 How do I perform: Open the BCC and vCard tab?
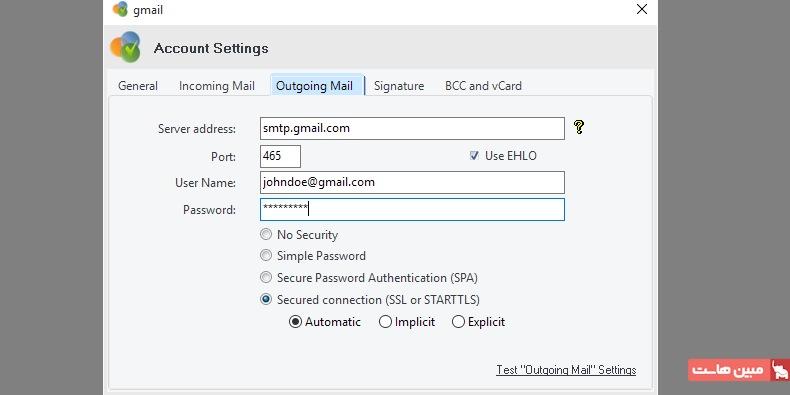pyautogui.click(x=483, y=86)
